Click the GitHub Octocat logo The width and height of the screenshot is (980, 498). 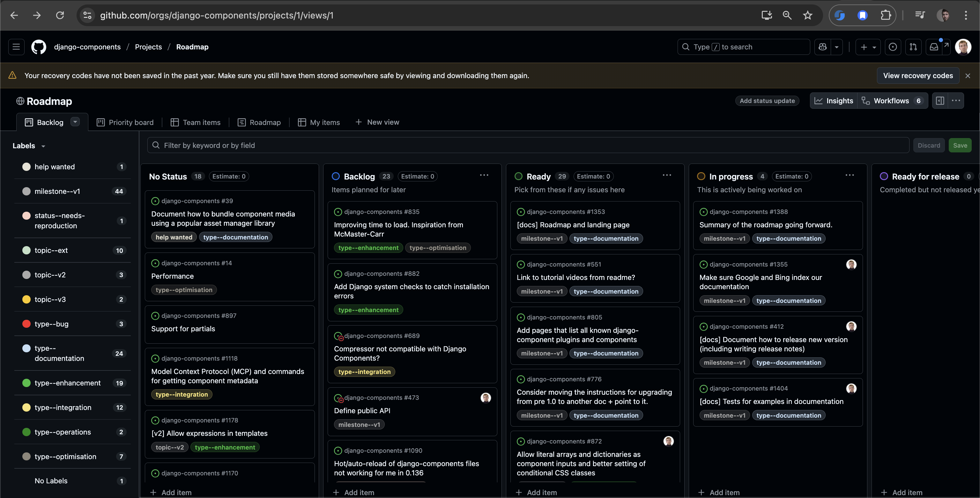[x=38, y=47]
